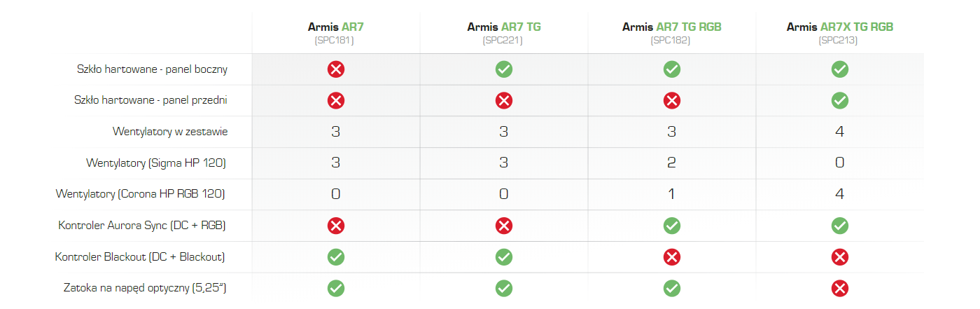
Task: Click red cross for AR7X TG RGB Blackout controller
Action: point(840,257)
